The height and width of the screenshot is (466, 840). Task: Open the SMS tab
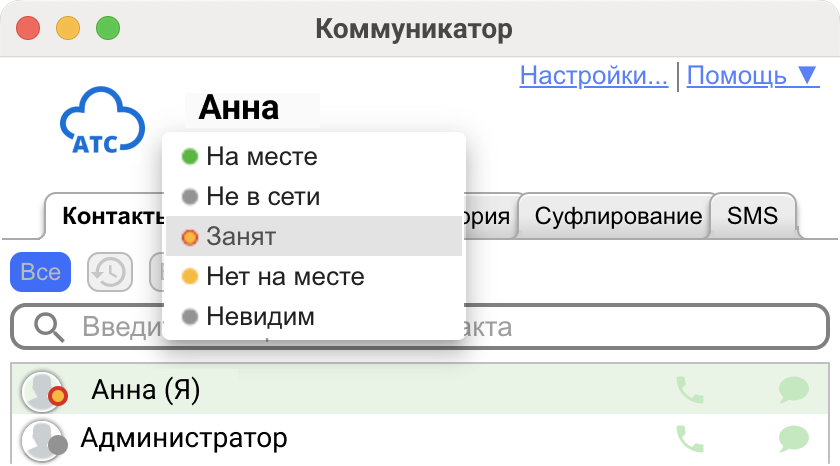[x=752, y=216]
